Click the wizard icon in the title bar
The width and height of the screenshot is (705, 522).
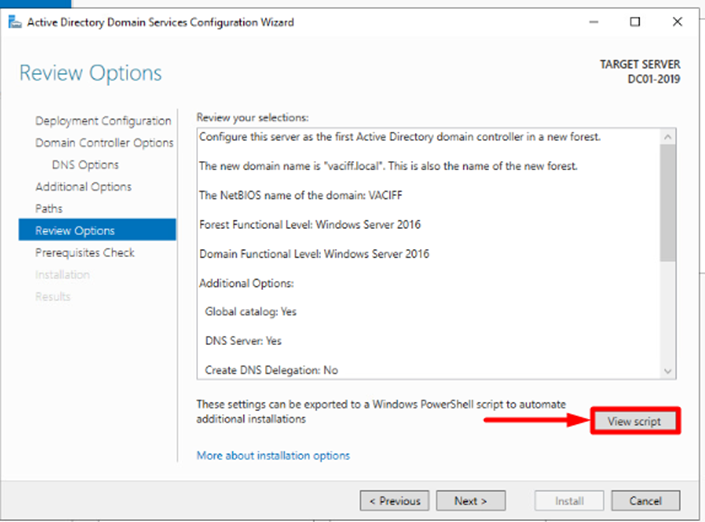coord(16,22)
